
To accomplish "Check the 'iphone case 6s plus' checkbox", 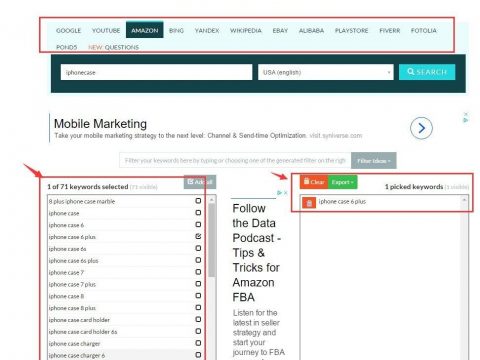I will point(198,260).
